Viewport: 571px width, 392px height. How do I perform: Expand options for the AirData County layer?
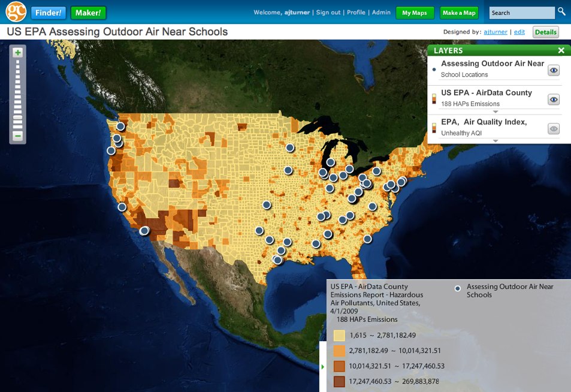496,112
